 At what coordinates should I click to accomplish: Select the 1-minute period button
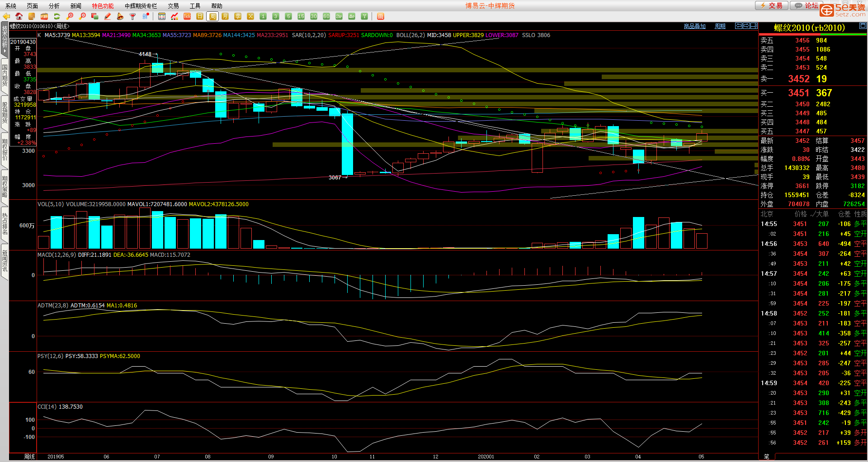point(263,16)
